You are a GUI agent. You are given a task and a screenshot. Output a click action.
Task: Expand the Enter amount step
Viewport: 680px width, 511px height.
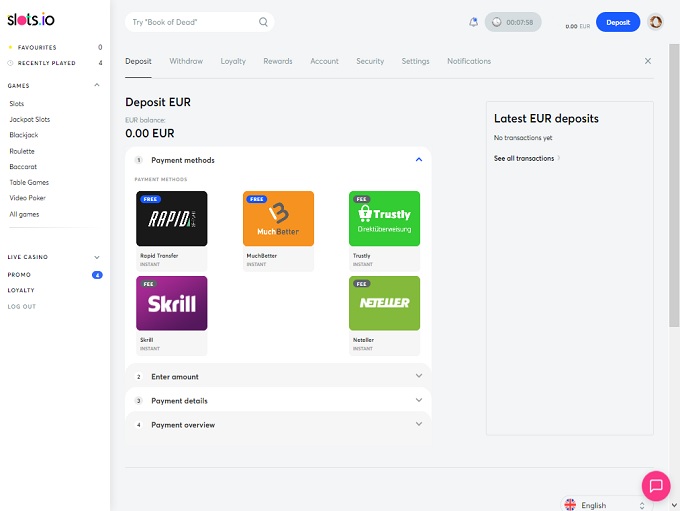click(x=419, y=377)
